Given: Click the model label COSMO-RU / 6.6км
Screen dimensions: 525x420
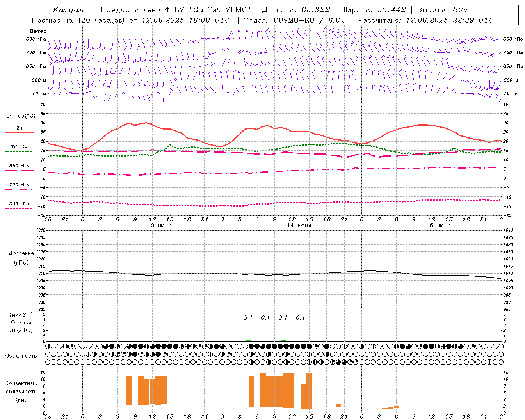Looking at the screenshot, I should [311, 20].
